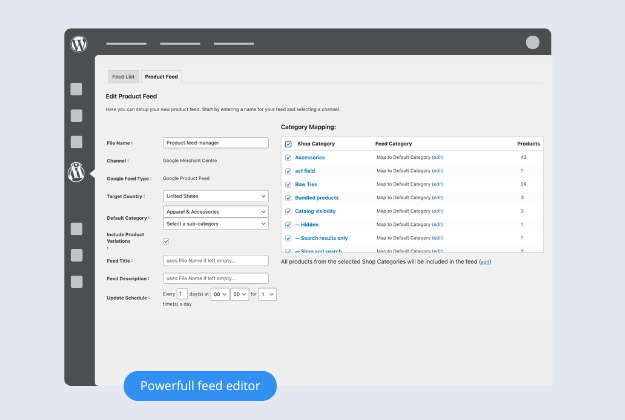Click the Bow Ties category link
The height and width of the screenshot is (420, 625).
(x=307, y=184)
